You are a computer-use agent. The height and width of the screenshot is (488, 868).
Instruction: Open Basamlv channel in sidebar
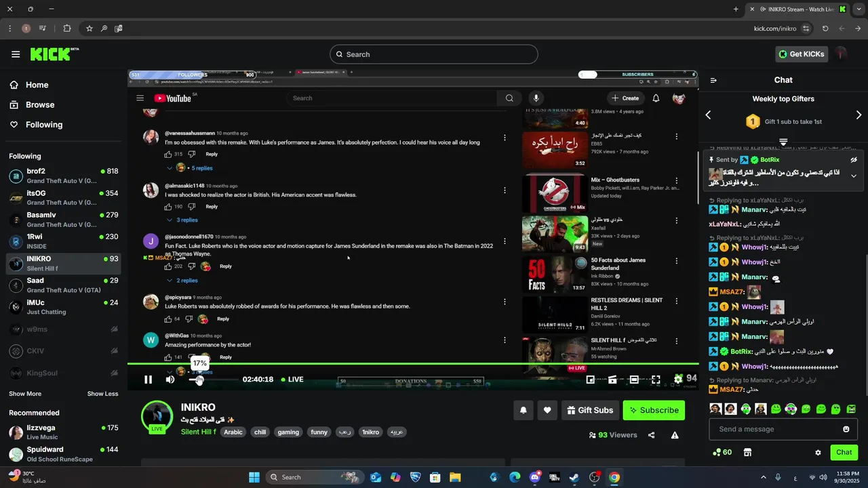coord(64,220)
